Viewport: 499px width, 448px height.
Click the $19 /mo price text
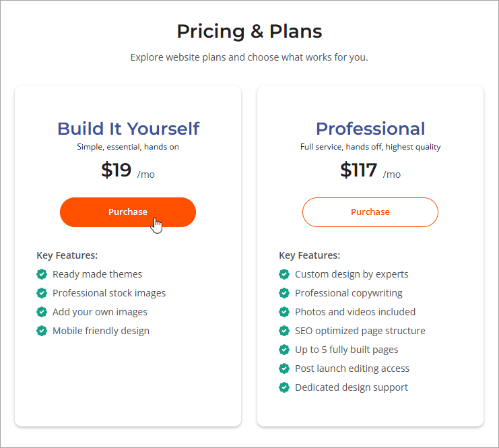[127, 170]
